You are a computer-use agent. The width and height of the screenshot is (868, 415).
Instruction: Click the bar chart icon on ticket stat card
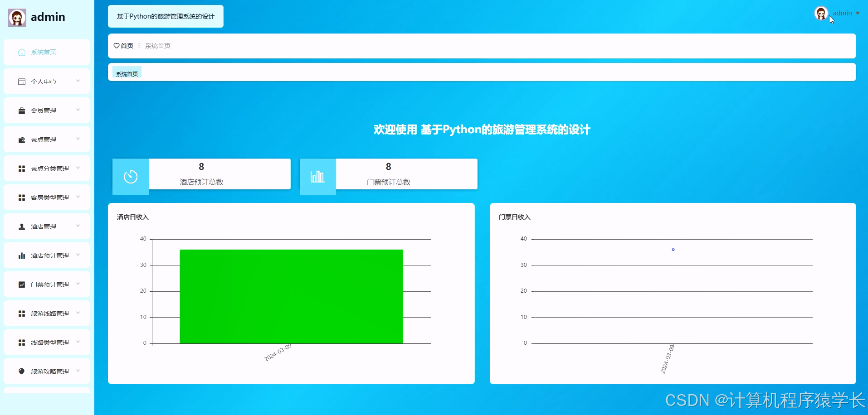(317, 176)
